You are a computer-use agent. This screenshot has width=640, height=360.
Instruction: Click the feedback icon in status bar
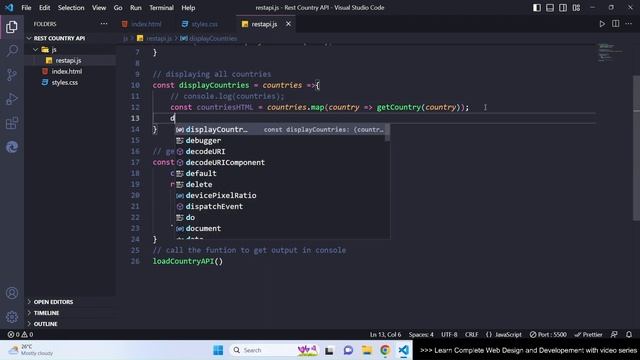[614, 335]
